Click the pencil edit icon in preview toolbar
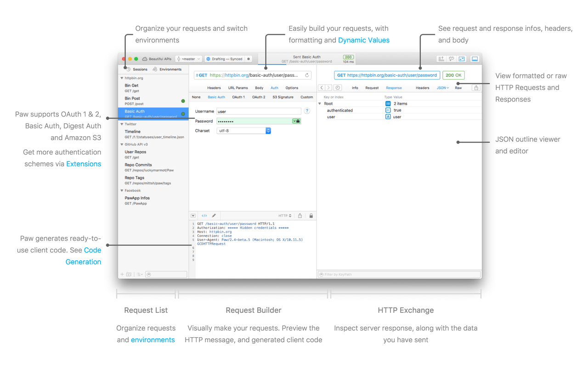The image size is (588, 368). point(214,216)
